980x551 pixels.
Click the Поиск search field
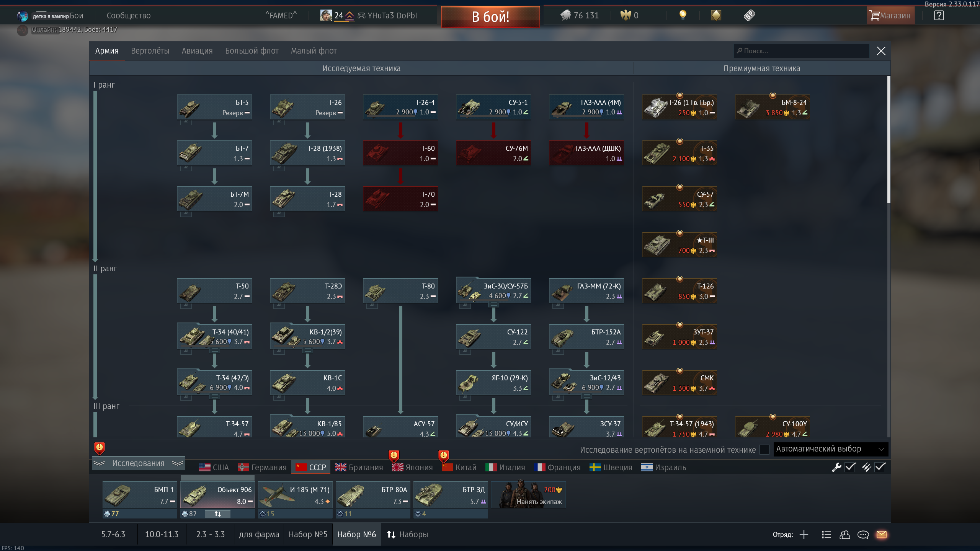coord(802,51)
